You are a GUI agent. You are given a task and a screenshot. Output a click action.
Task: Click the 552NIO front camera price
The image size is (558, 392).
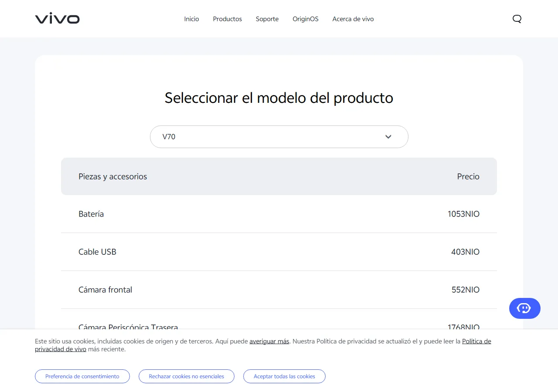pos(466,290)
